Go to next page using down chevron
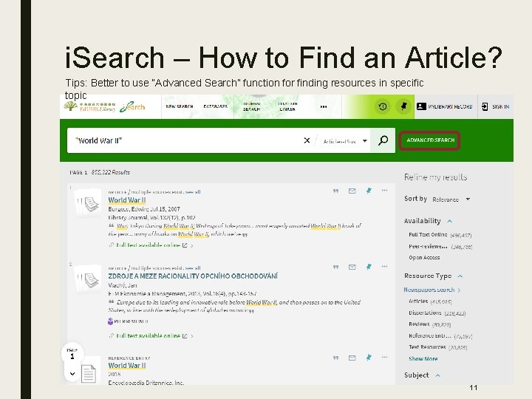Viewport: 532px width, 399px height. click(x=72, y=374)
